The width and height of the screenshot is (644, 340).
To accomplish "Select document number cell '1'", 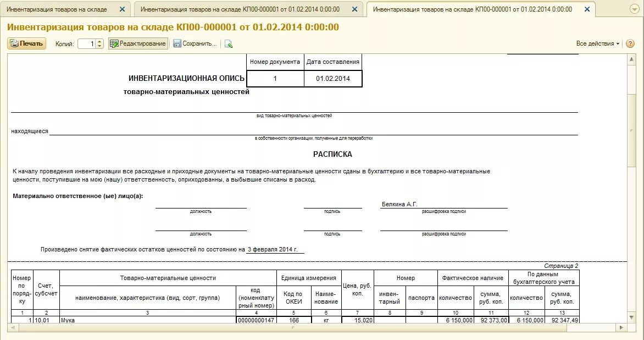I will pos(275,79).
